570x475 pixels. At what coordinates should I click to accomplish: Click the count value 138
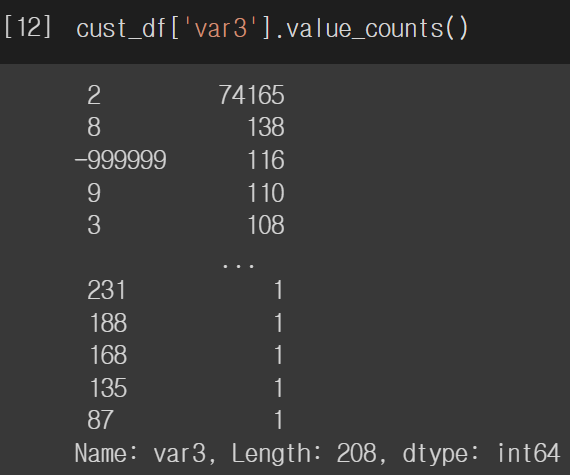(266, 127)
